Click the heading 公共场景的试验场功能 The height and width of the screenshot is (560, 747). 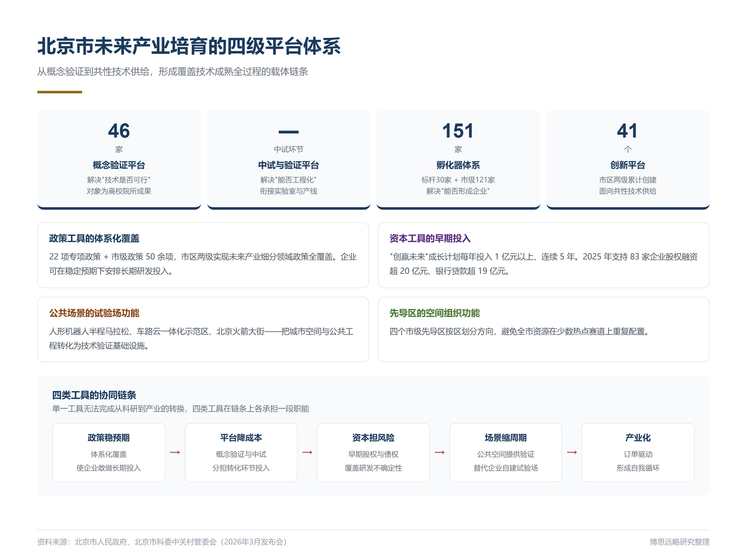pos(94,313)
